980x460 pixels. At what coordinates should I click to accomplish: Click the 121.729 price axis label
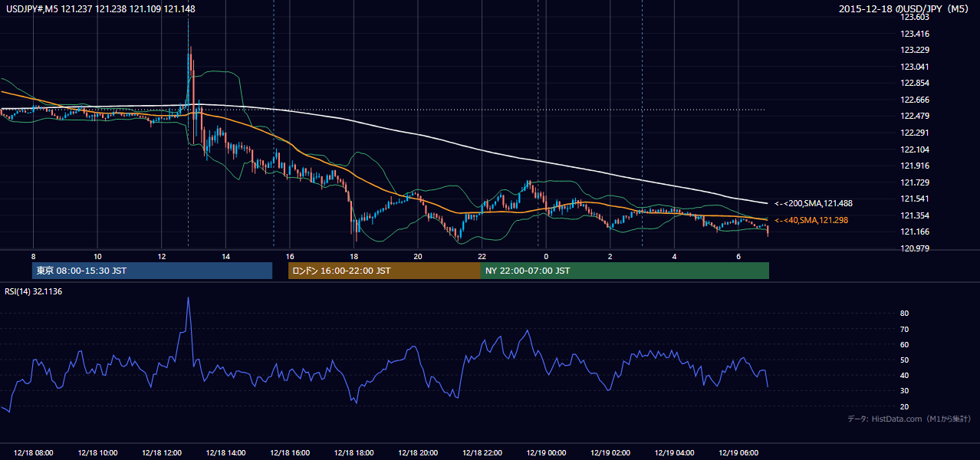pyautogui.click(x=914, y=182)
